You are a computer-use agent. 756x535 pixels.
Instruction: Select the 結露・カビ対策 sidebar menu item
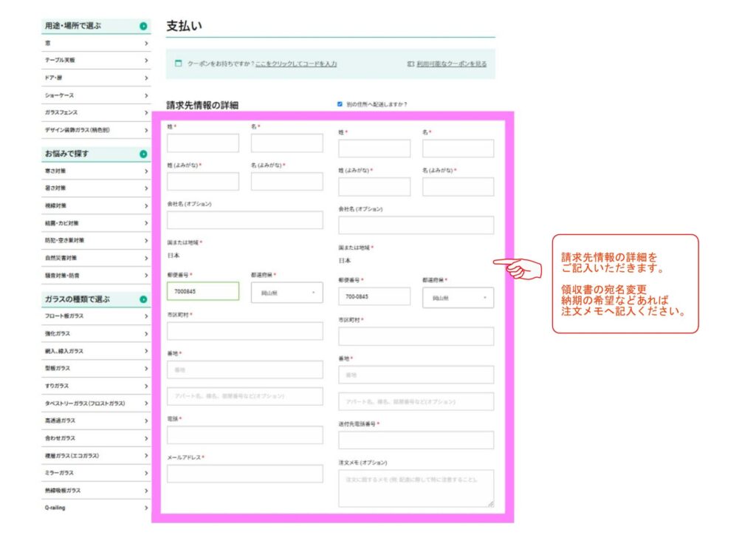(96, 223)
